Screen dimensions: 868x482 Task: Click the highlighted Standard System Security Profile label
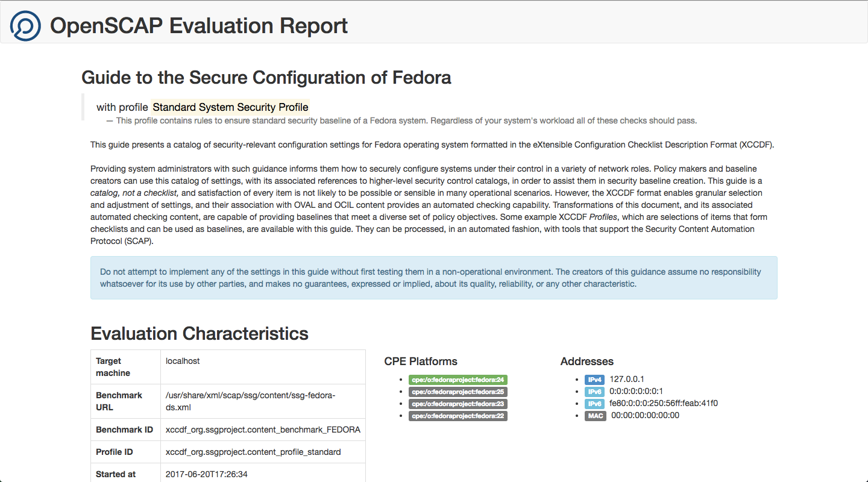coord(230,107)
